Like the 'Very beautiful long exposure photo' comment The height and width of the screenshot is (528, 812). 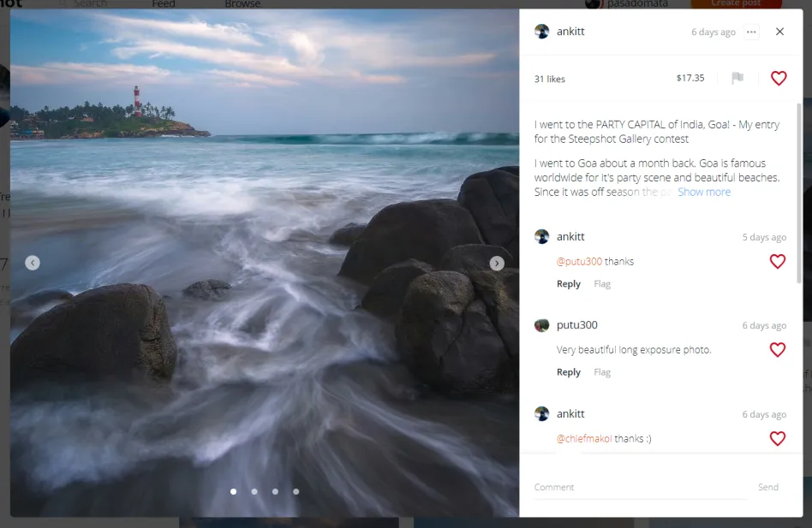777,350
